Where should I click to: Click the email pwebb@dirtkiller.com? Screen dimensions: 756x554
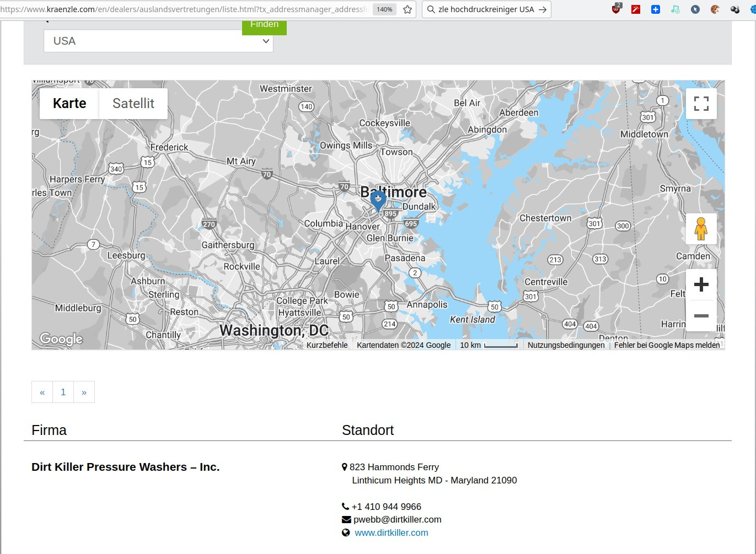[398, 519]
